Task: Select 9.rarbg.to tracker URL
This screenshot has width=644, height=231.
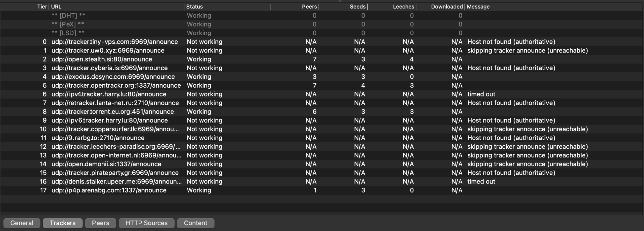Action: click(98, 138)
